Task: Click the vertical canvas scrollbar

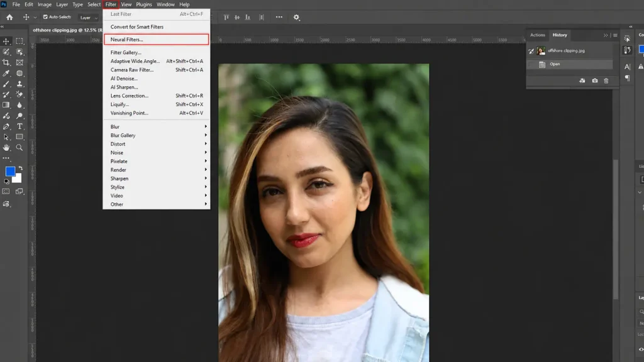Action: tap(616, 230)
